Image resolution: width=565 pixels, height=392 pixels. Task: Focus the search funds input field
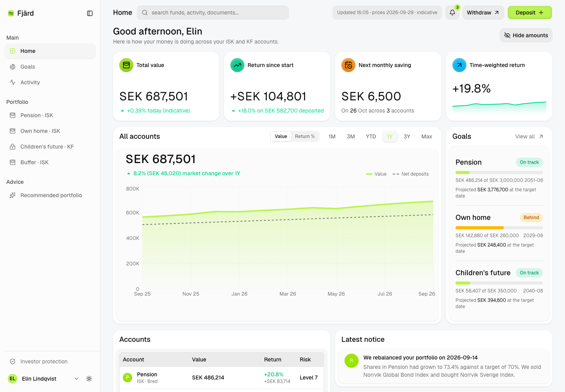point(213,13)
